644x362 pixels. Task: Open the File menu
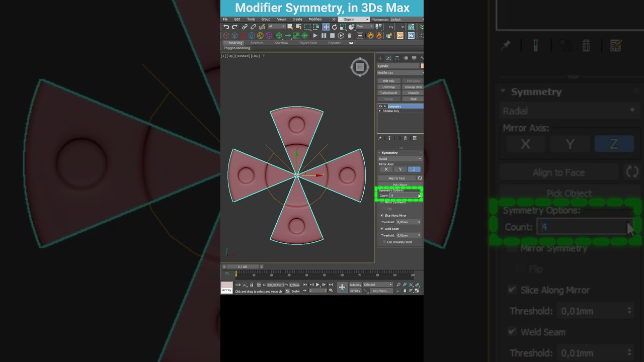(225, 19)
